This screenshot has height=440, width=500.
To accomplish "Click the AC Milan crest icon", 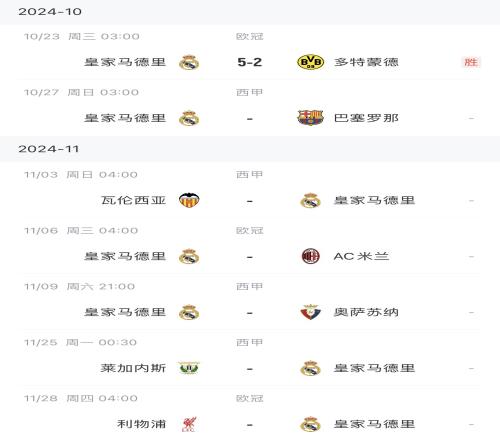I will pos(310,256).
